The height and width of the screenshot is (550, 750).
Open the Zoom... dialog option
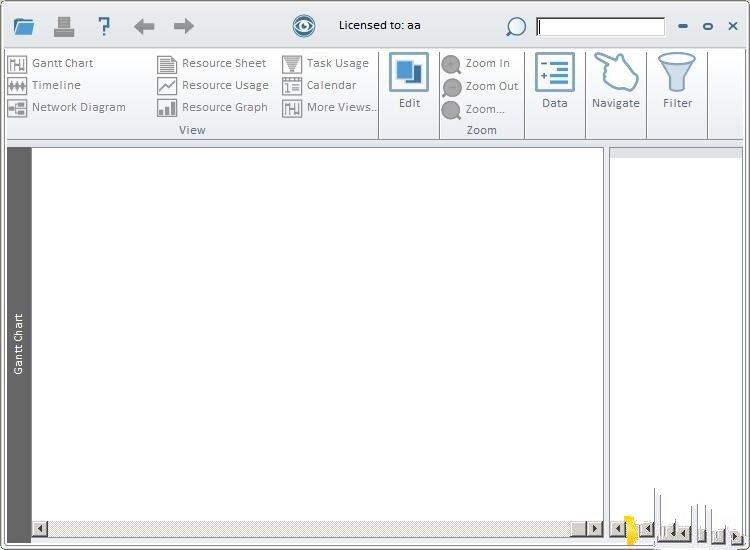click(x=473, y=109)
